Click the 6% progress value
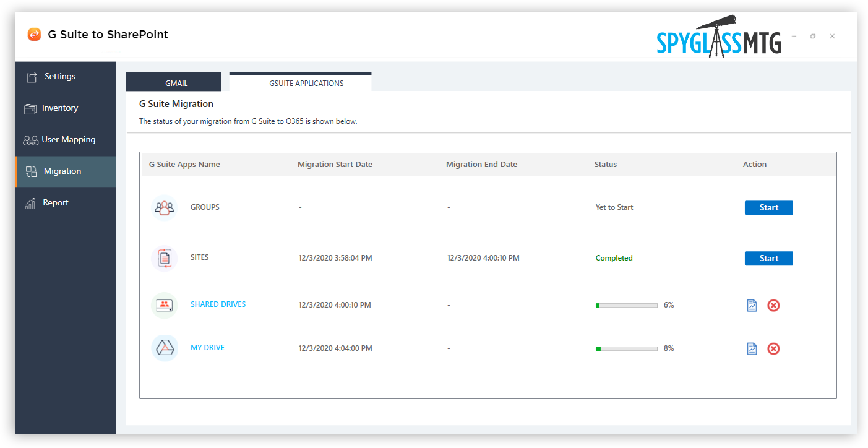 click(x=669, y=305)
